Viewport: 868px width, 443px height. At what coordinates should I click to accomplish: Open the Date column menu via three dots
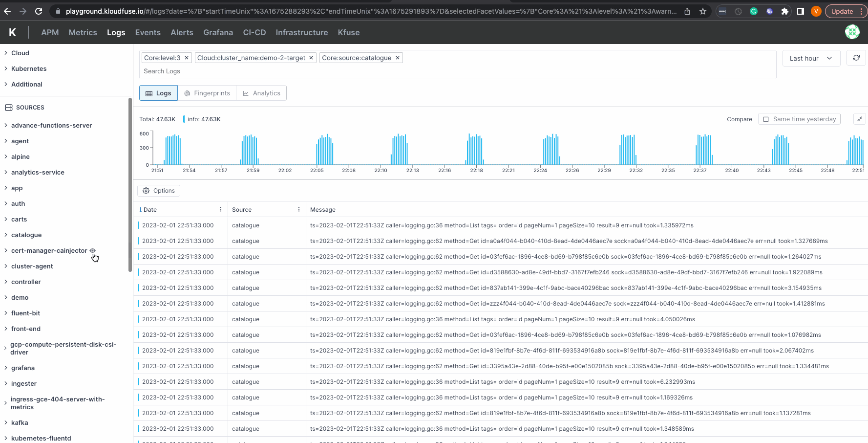pyautogui.click(x=220, y=209)
